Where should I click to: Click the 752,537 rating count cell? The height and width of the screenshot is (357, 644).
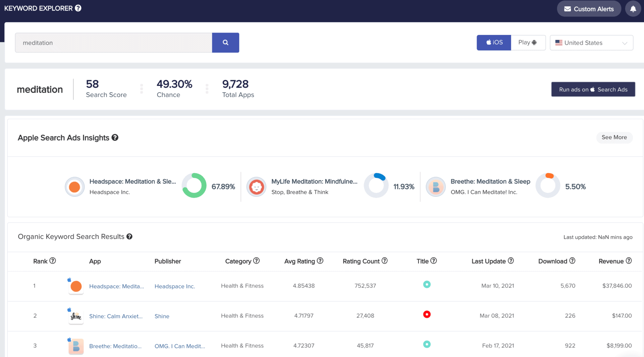pos(365,286)
